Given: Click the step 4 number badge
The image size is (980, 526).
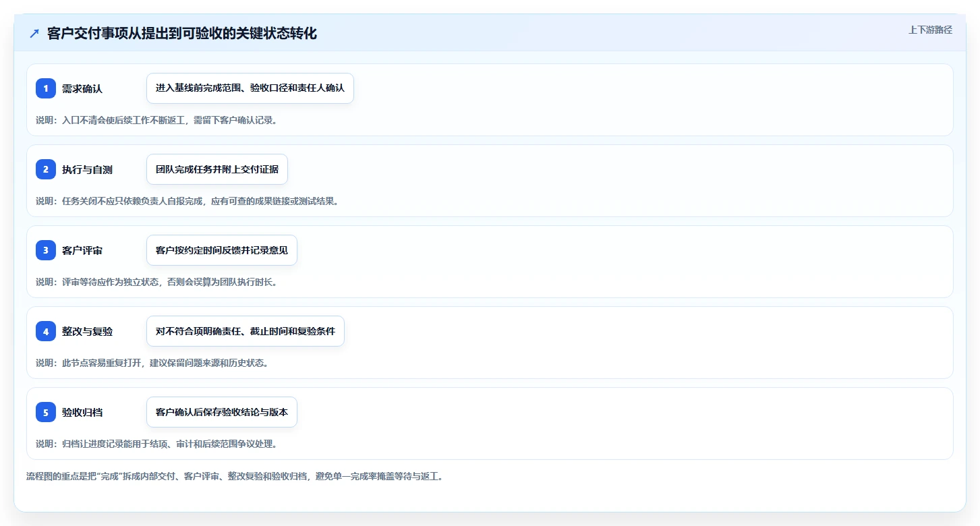Looking at the screenshot, I should coord(46,331).
